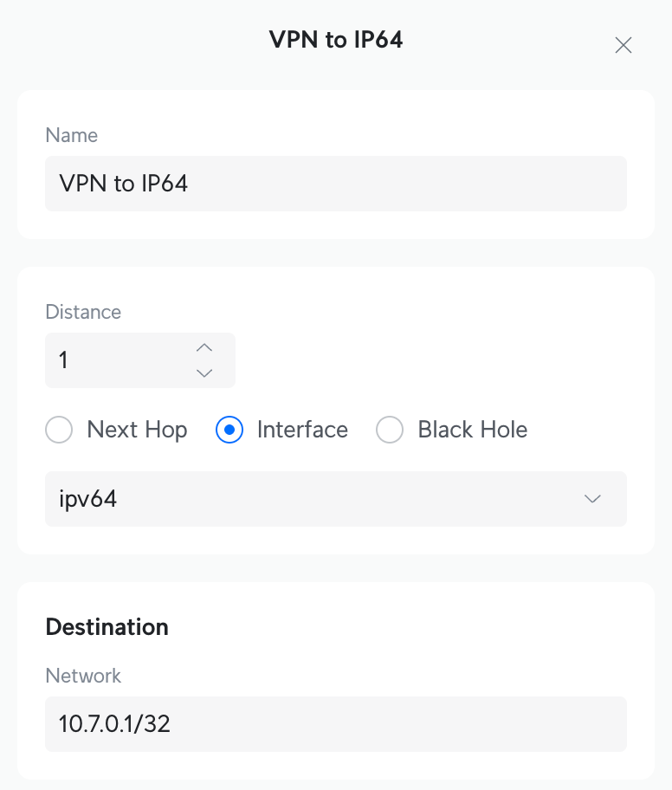This screenshot has height=790, width=672.
Task: Edit the Network field showing 10.7.0.1/32
Action: click(x=336, y=724)
